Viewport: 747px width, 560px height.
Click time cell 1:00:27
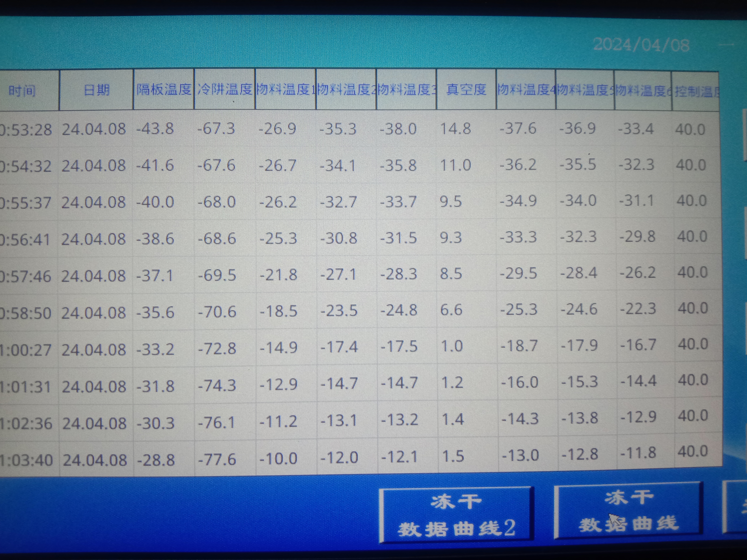point(26,350)
